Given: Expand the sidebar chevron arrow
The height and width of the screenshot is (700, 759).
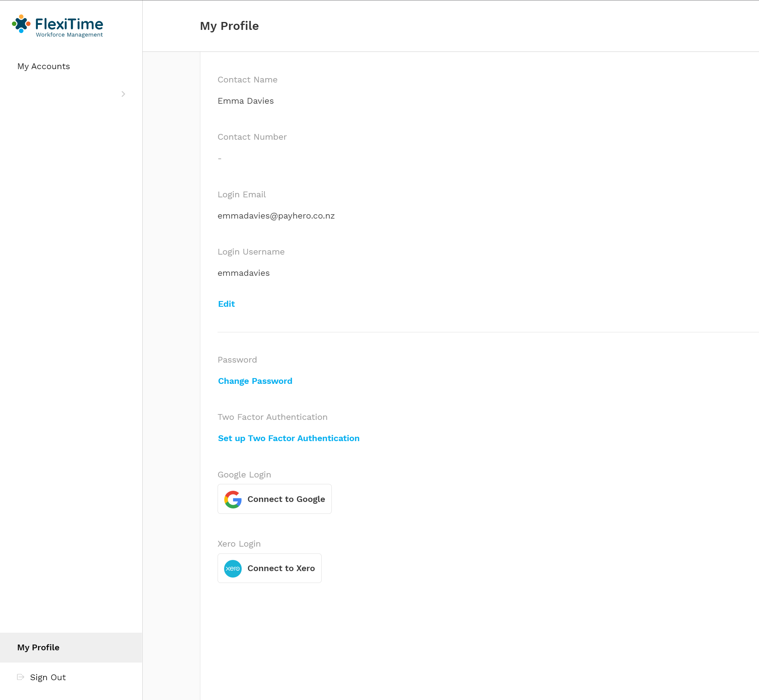Looking at the screenshot, I should [x=123, y=94].
